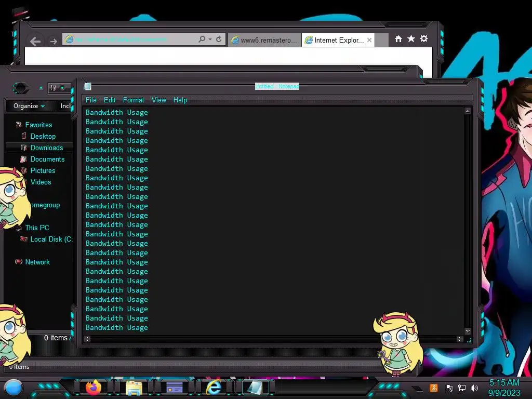Viewport: 532px width, 399px height.
Task: Select Favorites in Explorer navigation pane
Action: pos(38,125)
